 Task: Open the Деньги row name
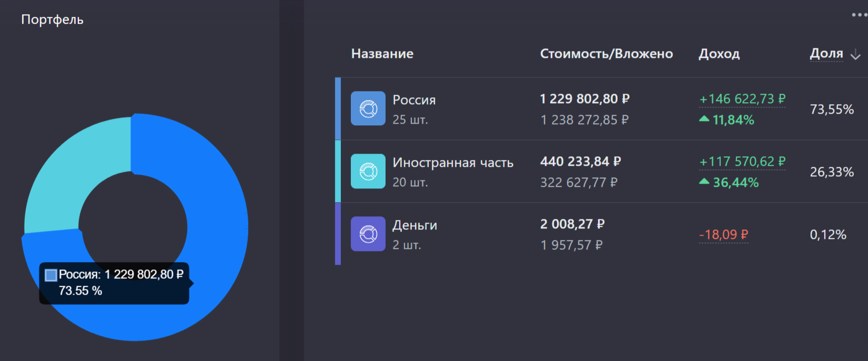click(415, 225)
